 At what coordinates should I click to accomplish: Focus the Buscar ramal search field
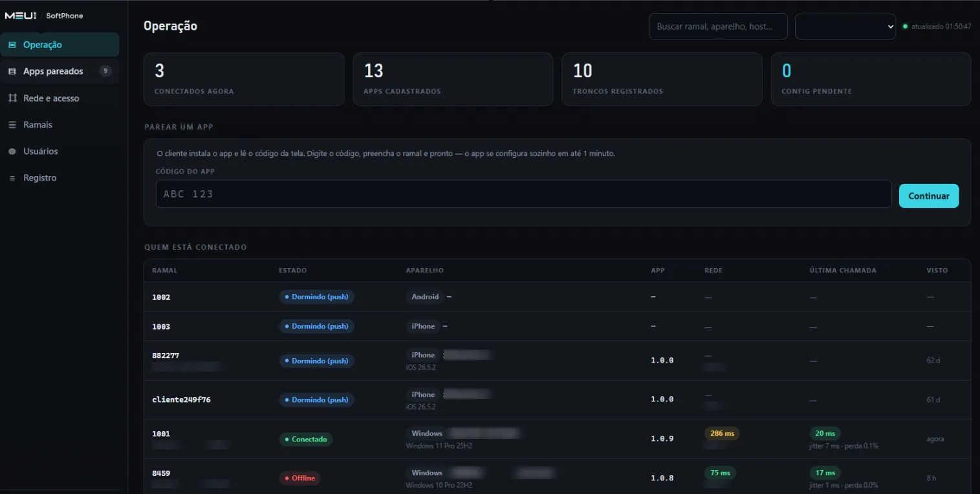click(718, 27)
